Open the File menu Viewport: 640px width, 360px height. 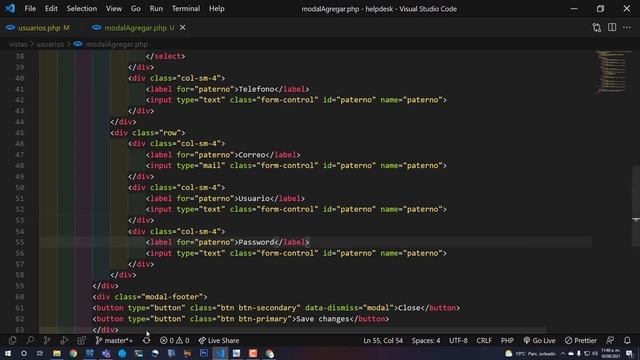[x=30, y=9]
